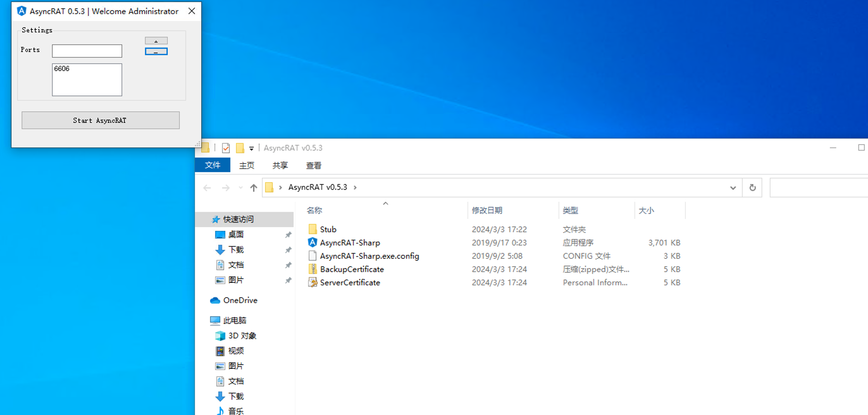Image resolution: width=868 pixels, height=415 pixels.
Task: Select the BackupCertificate zip file icon
Action: (313, 269)
